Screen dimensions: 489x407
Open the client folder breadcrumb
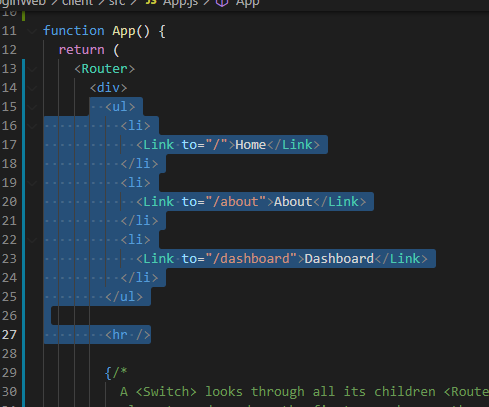tap(77, 3)
